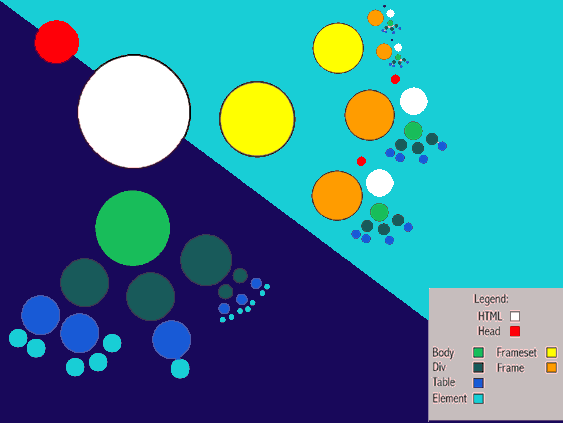This screenshot has height=423, width=563.
Task: Click the Element label in legend
Action: click(x=450, y=398)
